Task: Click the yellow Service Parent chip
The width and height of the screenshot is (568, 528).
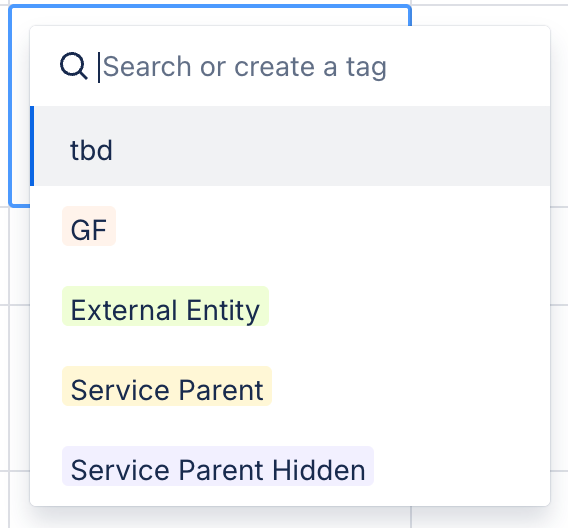Action: click(167, 386)
